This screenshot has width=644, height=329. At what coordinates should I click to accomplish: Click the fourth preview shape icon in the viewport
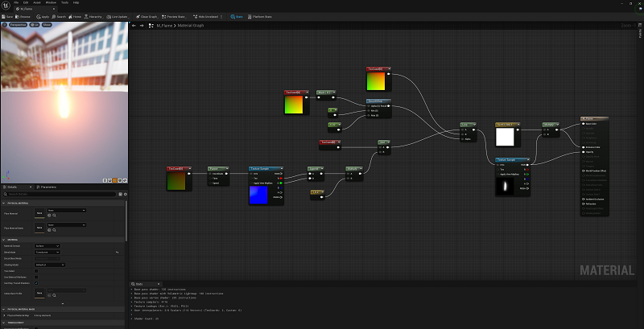point(120,180)
